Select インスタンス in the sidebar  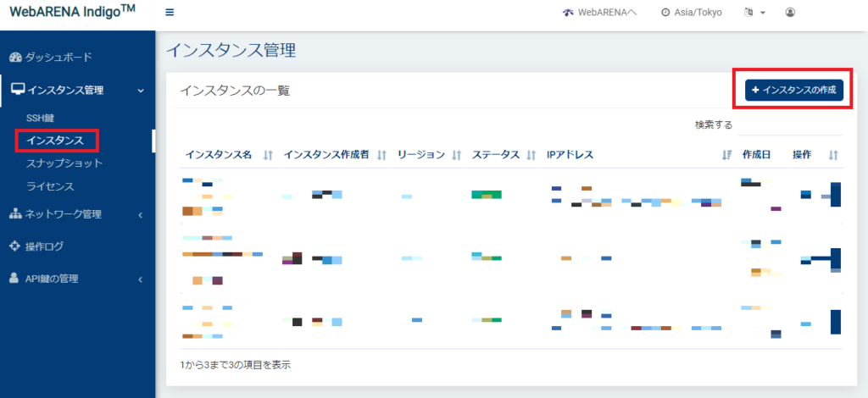[x=55, y=141]
